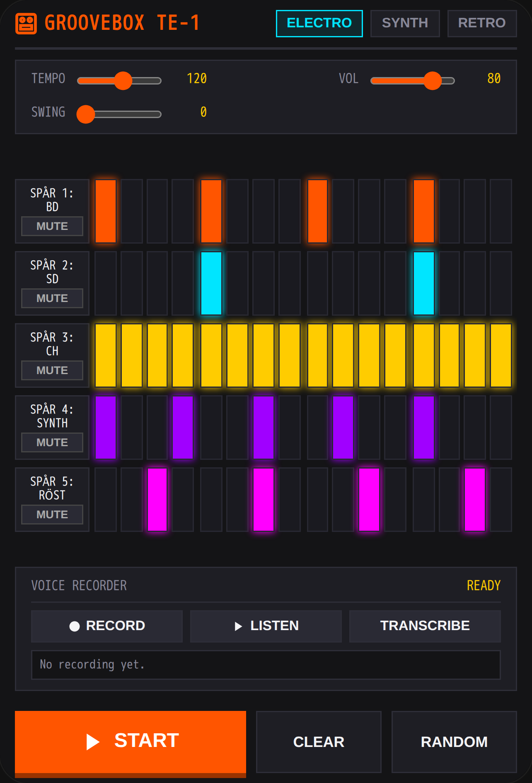The width and height of the screenshot is (532, 783).
Task: Enable SD step 9 empty pad
Action: [x=318, y=283]
